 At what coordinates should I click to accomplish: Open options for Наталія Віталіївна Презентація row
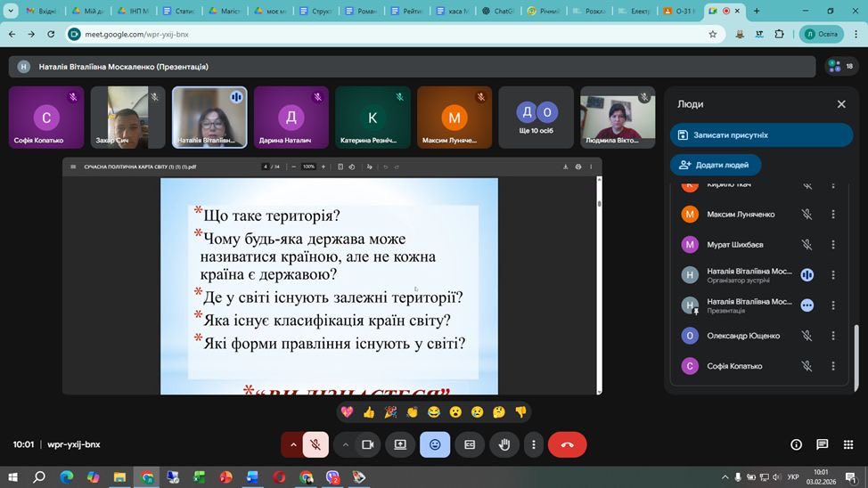click(833, 305)
